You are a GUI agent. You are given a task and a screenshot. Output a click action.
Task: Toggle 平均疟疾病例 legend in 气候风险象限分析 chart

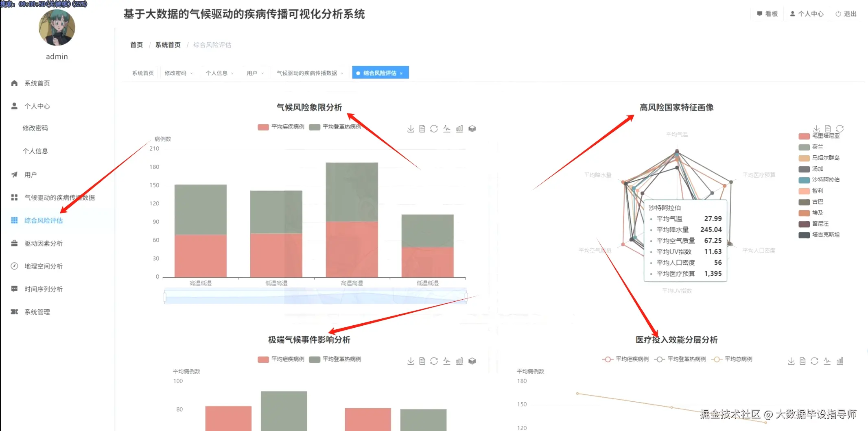tap(281, 127)
